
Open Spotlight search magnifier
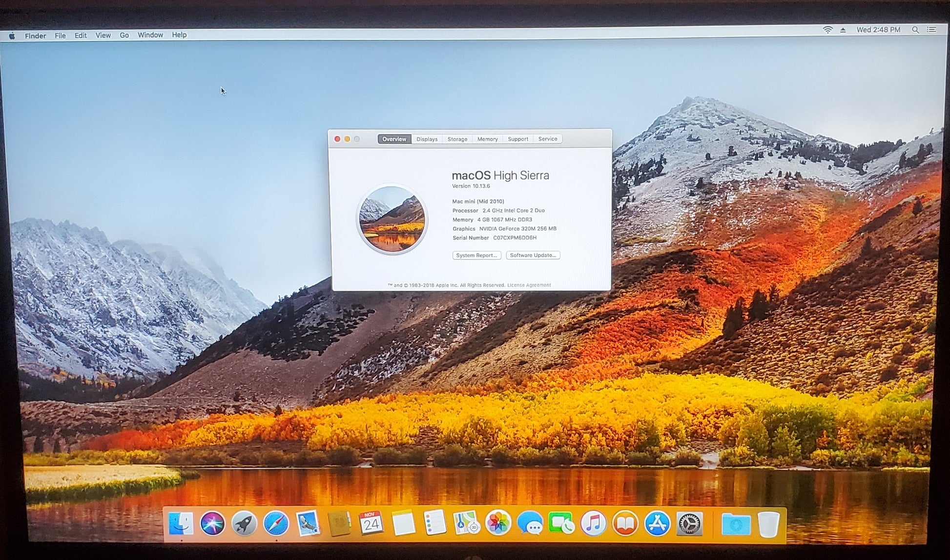tap(915, 30)
